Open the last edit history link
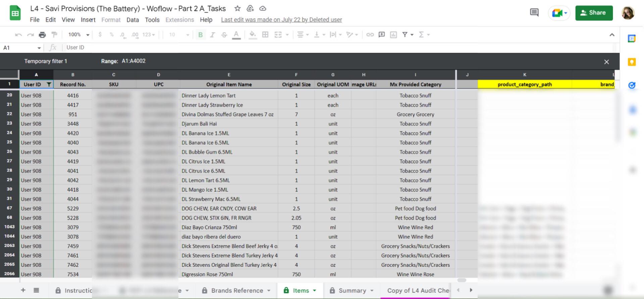This screenshot has height=299, width=644. pyautogui.click(x=281, y=20)
